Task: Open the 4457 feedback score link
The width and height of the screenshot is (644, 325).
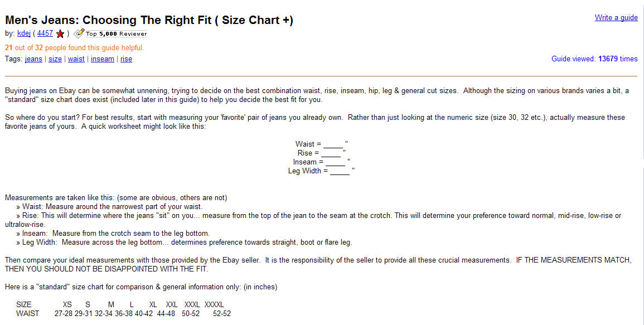Action: (x=45, y=33)
